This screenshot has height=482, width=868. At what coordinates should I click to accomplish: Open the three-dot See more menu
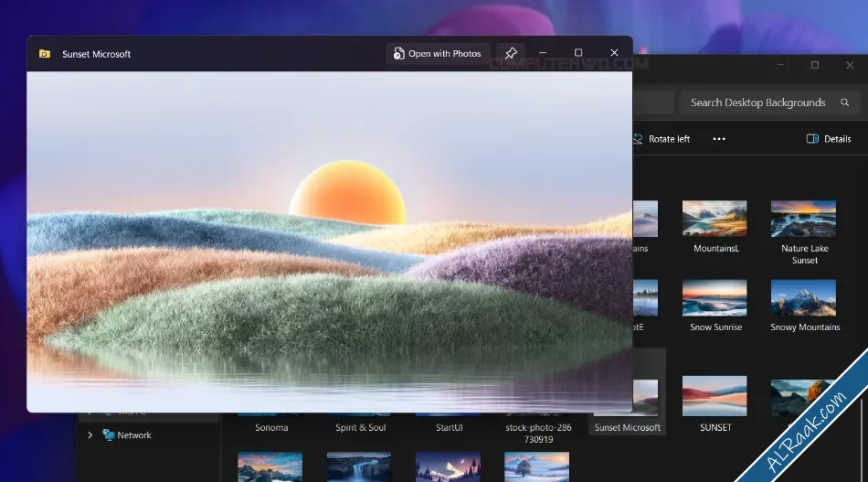pyautogui.click(x=719, y=139)
